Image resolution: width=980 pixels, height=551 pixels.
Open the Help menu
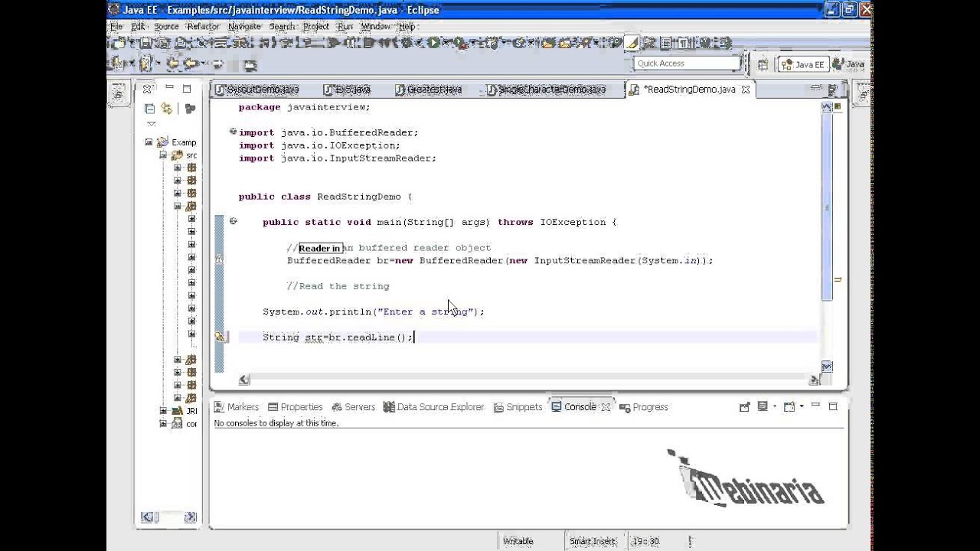tap(407, 26)
